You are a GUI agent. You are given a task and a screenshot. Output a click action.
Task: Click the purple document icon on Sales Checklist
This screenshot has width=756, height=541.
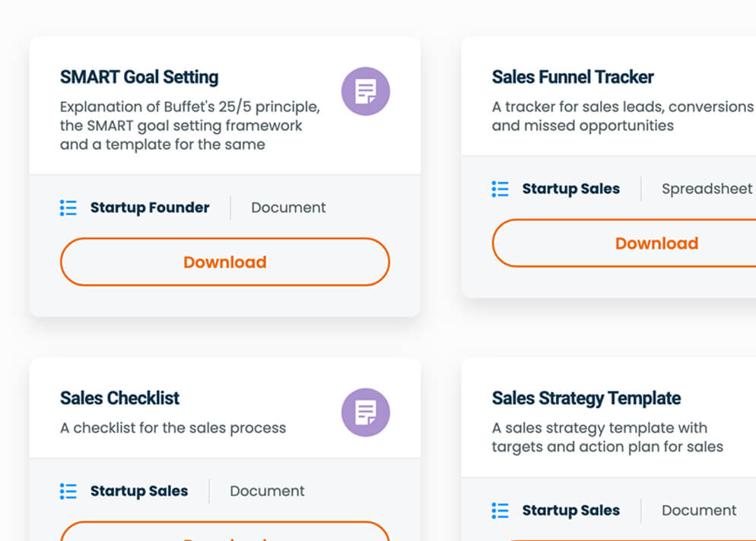(365, 412)
